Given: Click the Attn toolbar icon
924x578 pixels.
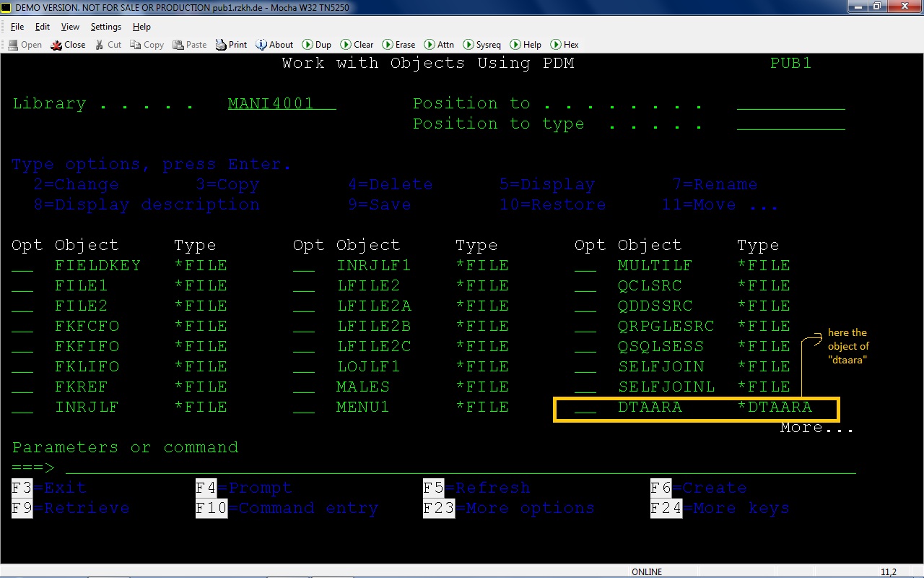Looking at the screenshot, I should (438, 44).
